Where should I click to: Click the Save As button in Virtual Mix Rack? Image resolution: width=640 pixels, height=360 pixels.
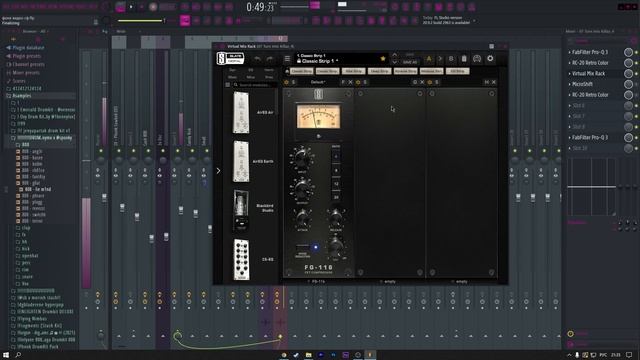(410, 62)
